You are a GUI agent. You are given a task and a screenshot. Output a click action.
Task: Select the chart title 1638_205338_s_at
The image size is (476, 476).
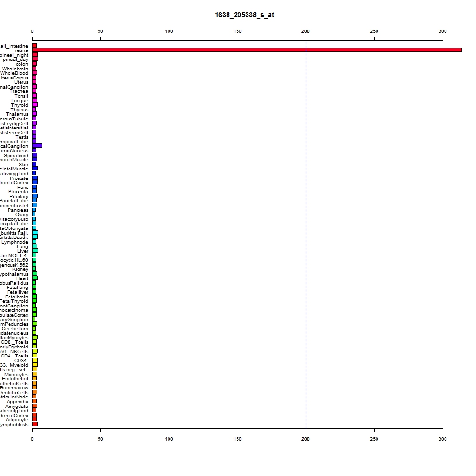click(x=244, y=15)
